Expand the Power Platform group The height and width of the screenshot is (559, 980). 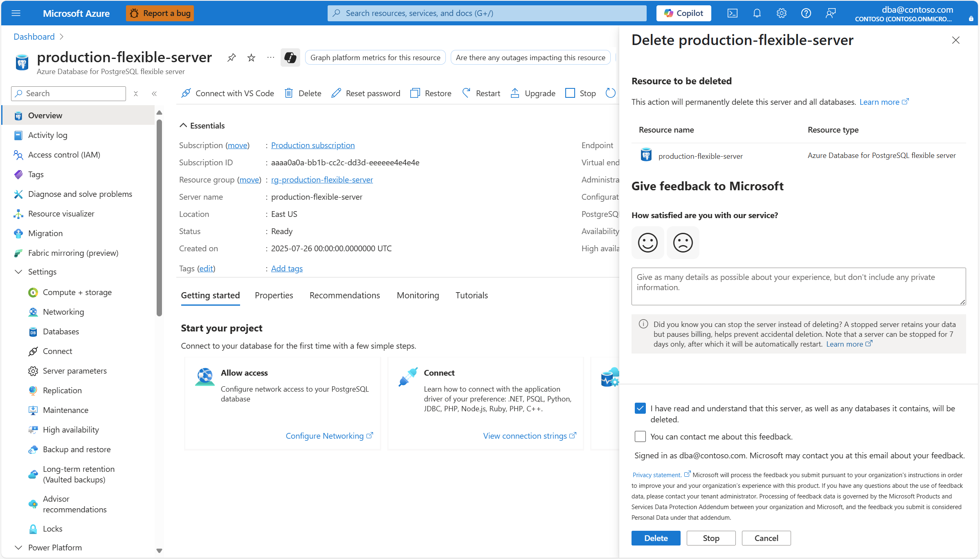pos(18,548)
